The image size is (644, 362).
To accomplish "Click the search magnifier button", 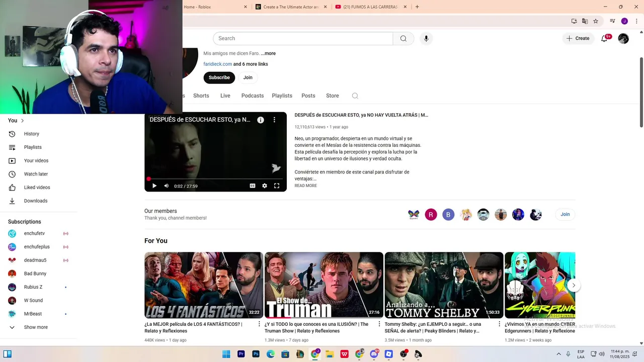I will [x=403, y=39].
